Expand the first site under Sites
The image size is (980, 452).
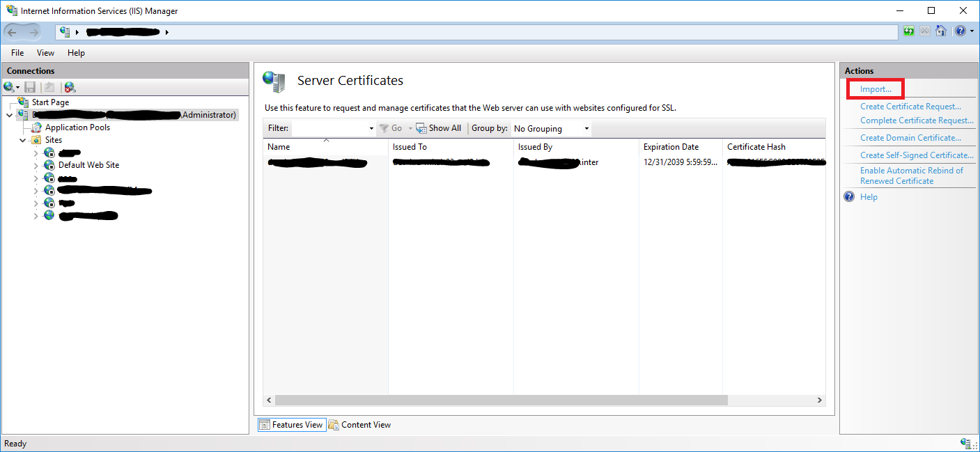[36, 153]
